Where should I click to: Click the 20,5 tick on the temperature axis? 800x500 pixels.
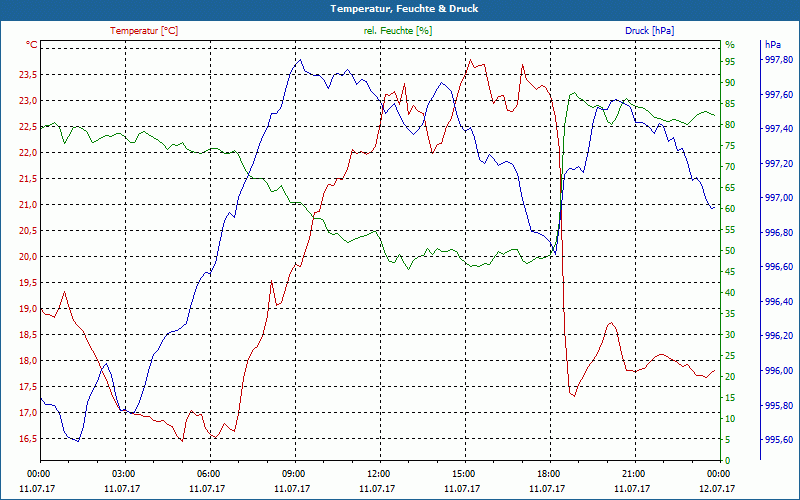click(28, 231)
